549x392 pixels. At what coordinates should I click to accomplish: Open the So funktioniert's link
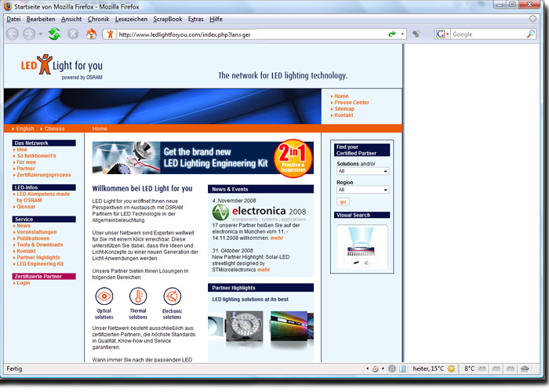[x=36, y=156]
